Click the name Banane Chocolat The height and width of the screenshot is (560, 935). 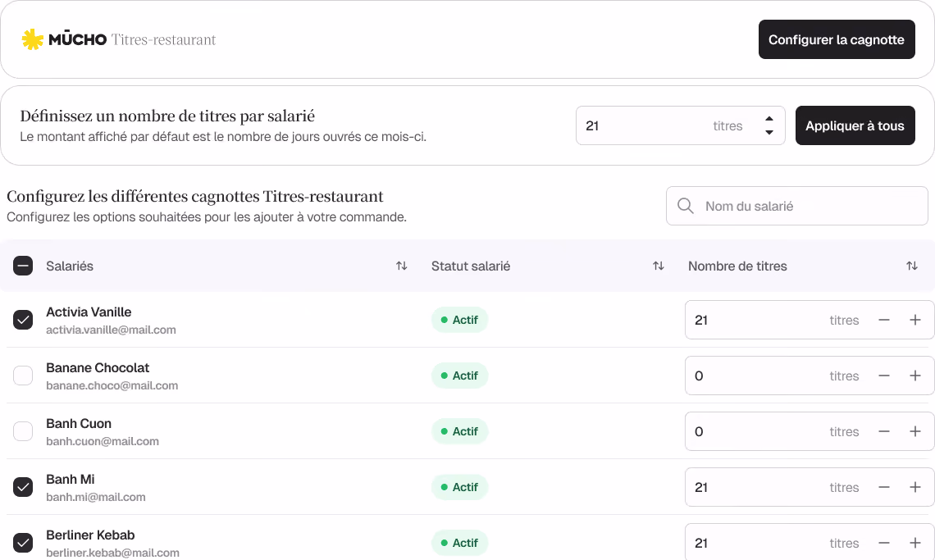(98, 368)
